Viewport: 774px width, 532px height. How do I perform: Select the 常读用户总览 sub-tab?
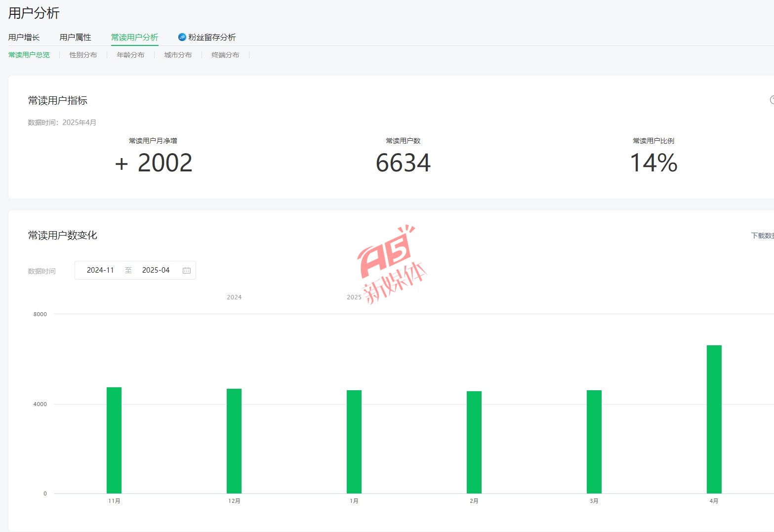29,55
